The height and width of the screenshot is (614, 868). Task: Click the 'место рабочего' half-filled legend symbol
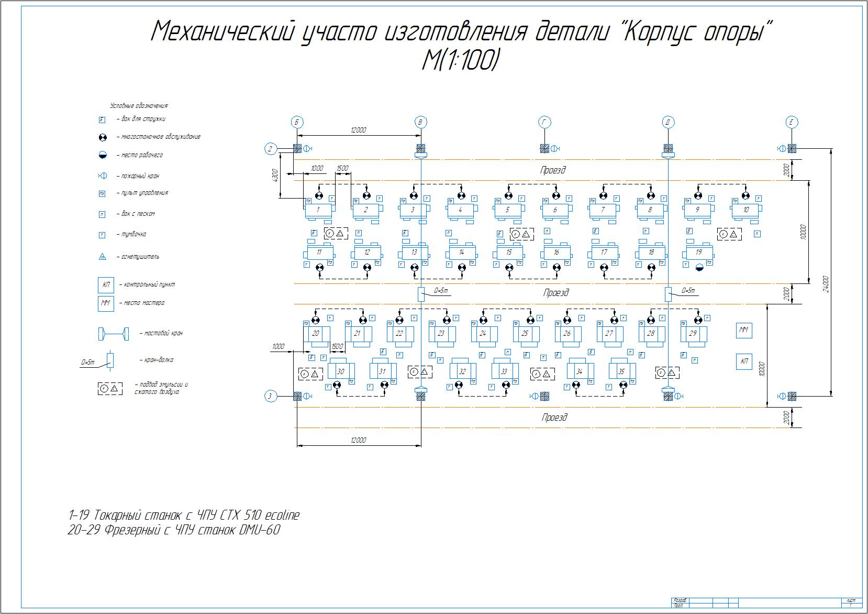click(103, 155)
